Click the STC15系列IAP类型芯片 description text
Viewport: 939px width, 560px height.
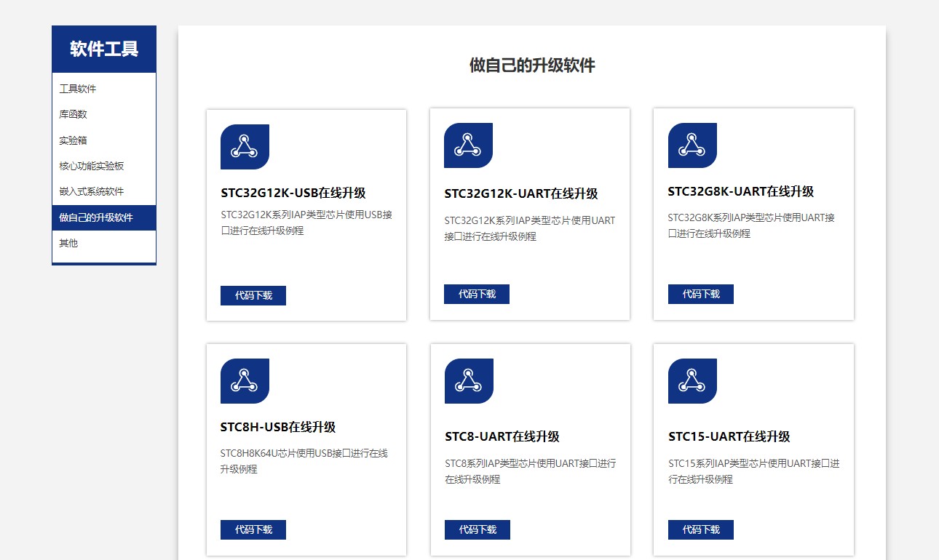pyautogui.click(x=754, y=471)
